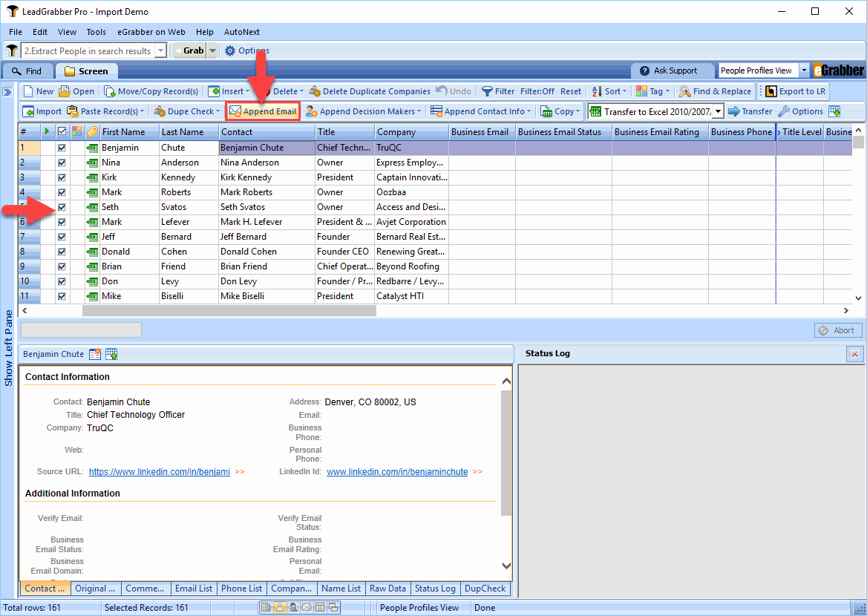Click the progress bar left of Abort
This screenshot has width=867, height=616.
(82, 330)
